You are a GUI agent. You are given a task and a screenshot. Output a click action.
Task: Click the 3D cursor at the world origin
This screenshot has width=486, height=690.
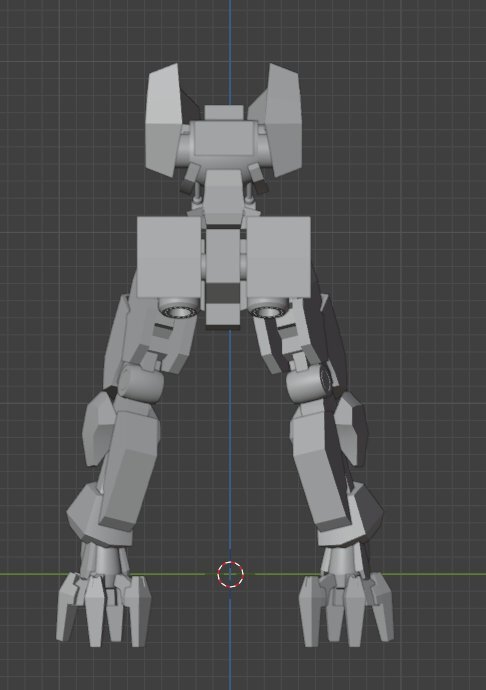pyautogui.click(x=230, y=574)
